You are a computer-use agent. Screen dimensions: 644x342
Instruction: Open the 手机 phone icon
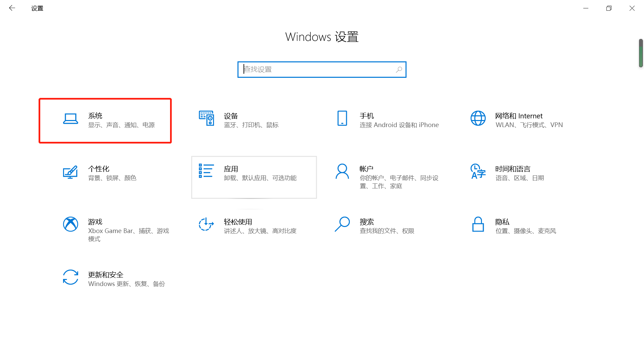[x=342, y=118]
